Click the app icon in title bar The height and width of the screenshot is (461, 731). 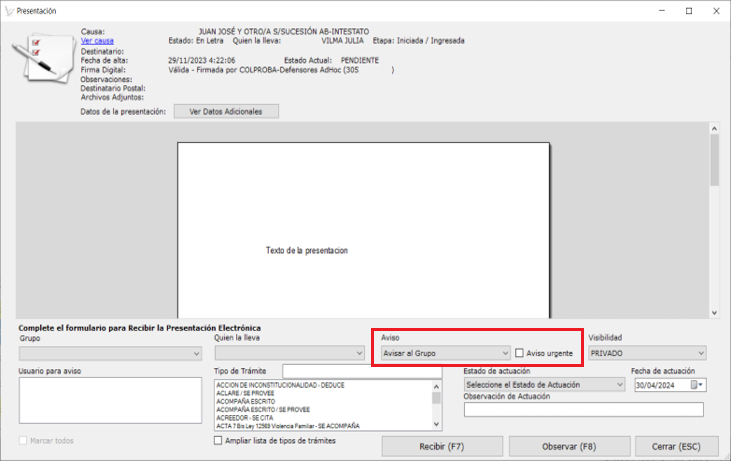point(9,10)
